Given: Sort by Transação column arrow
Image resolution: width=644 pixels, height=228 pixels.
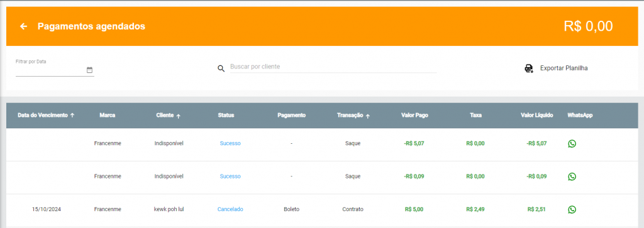Looking at the screenshot, I should (x=367, y=116).
